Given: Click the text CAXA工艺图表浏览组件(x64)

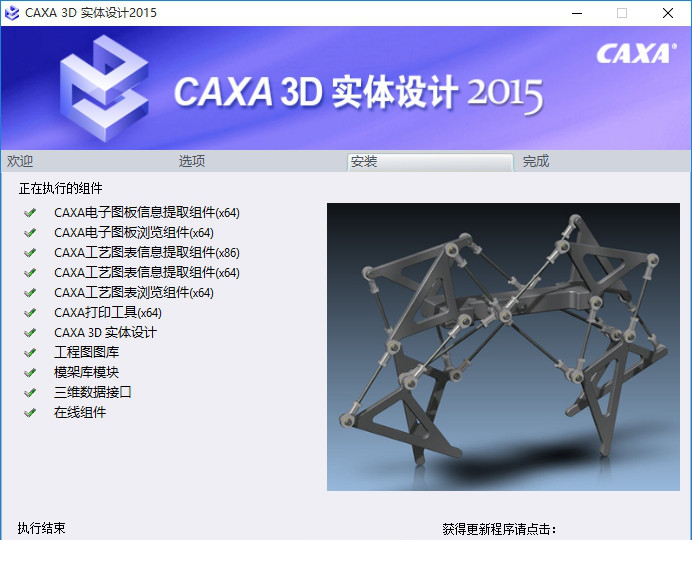Looking at the screenshot, I should 134,293.
